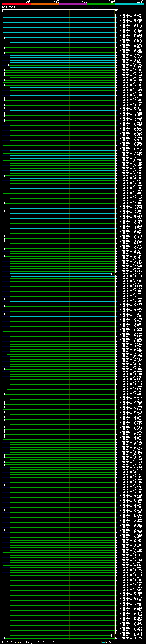The width and height of the screenshot is (146, 644).
Task: Select the label UniRef100_Q3KGK3
Action: pyautogui.click(x=131, y=349)
